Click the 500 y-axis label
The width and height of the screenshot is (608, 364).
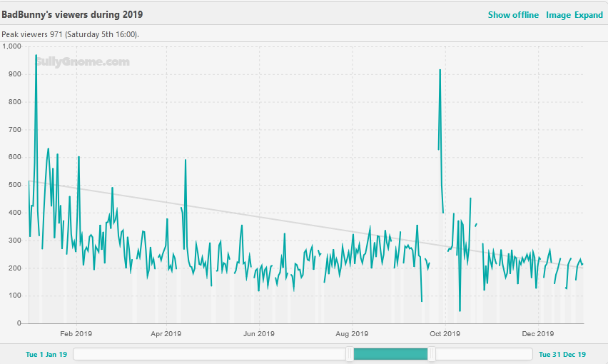pyautogui.click(x=15, y=185)
